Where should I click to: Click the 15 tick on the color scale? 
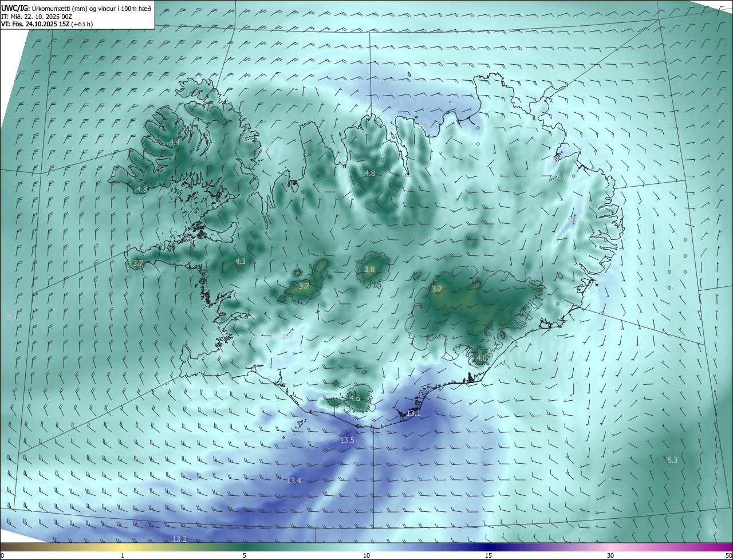click(x=488, y=555)
